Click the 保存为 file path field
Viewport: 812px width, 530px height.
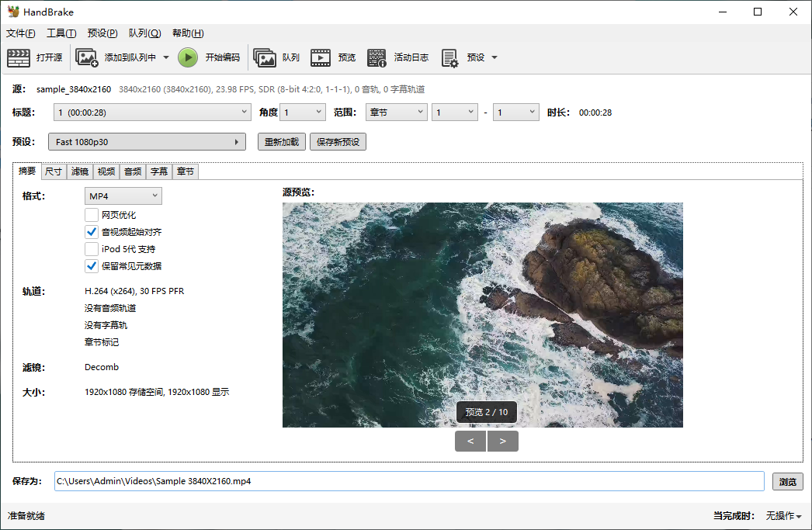409,481
